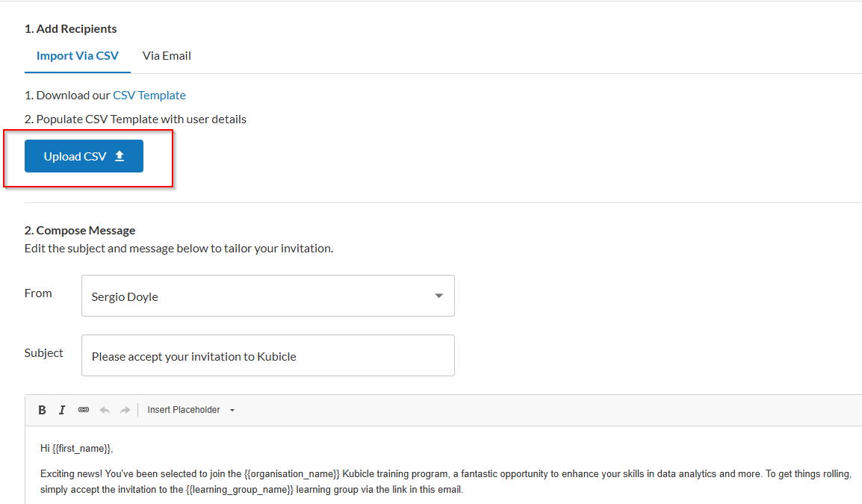This screenshot has width=862, height=504.
Task: Place cursor at "Exciting news!" text
Action: [x=71, y=474]
